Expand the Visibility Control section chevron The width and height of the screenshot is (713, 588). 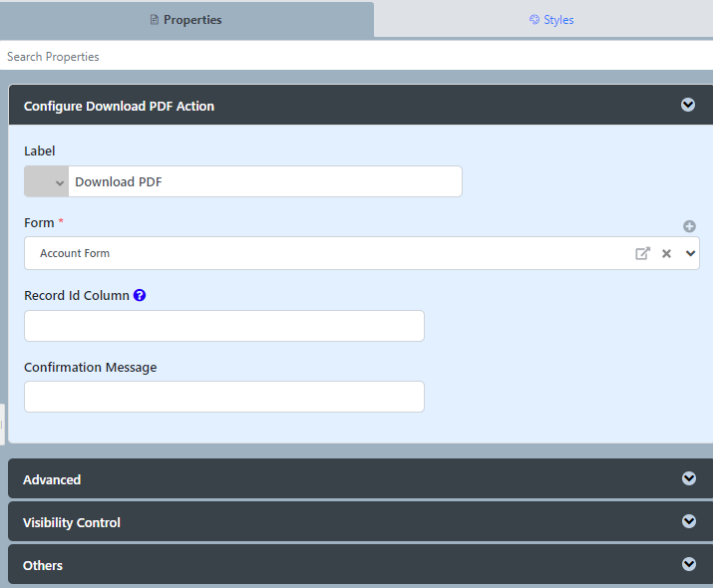click(x=689, y=521)
